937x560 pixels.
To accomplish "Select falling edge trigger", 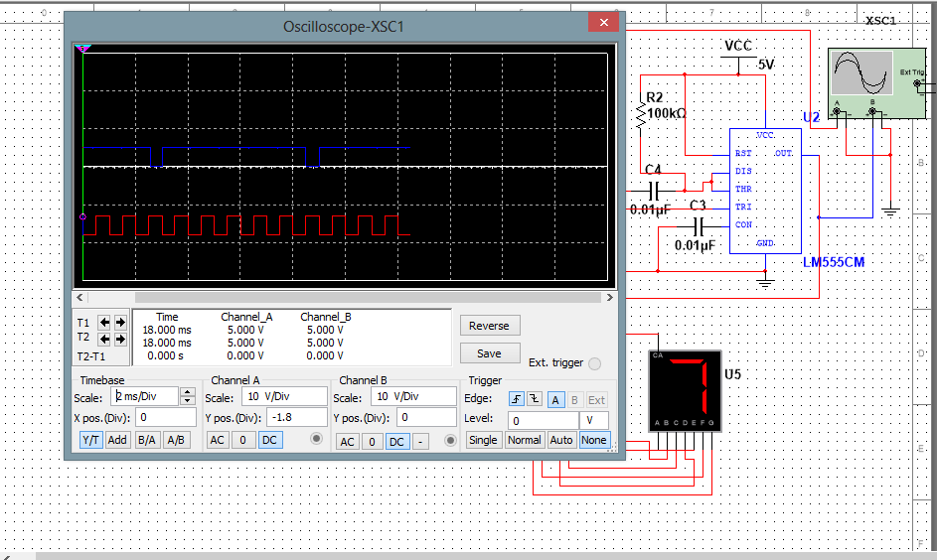I will tap(535, 399).
